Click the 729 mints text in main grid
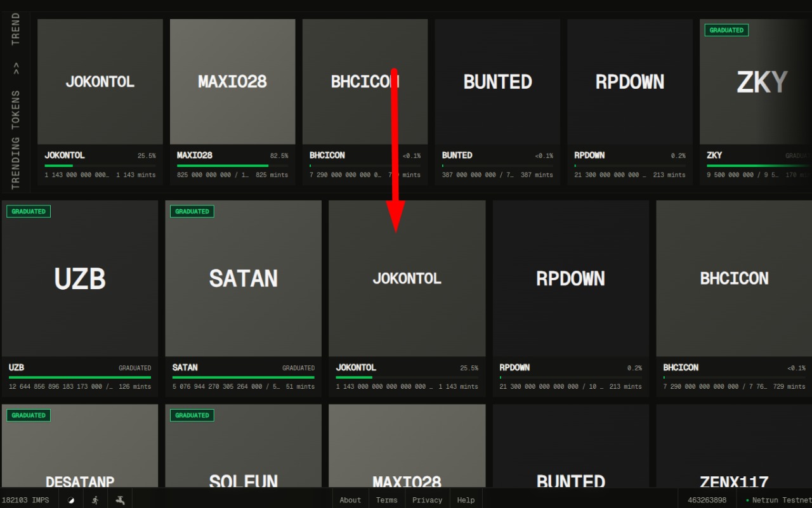This screenshot has width=812, height=508. click(789, 387)
